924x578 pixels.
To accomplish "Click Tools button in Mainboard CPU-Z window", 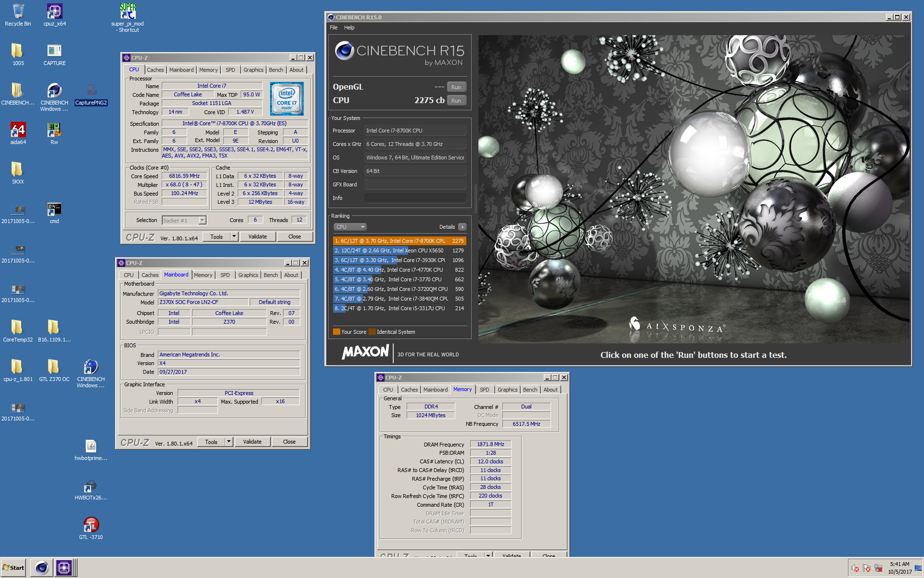I will coord(211,442).
